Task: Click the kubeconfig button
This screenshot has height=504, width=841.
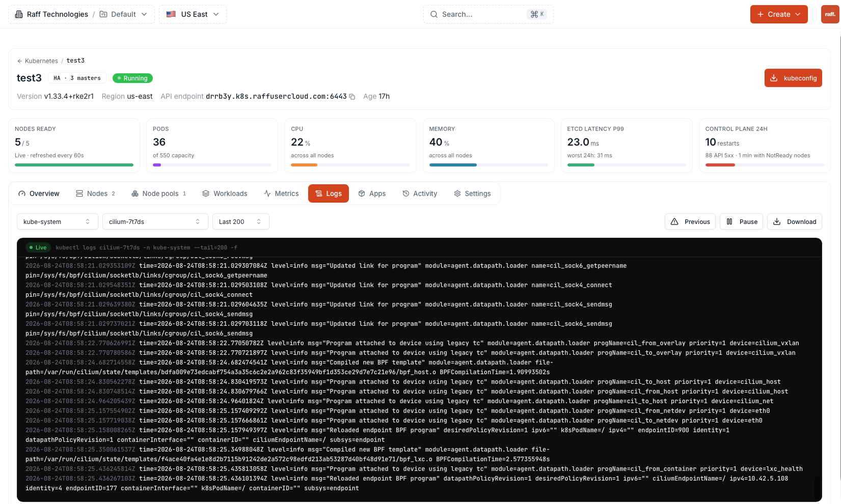Action: click(x=793, y=78)
